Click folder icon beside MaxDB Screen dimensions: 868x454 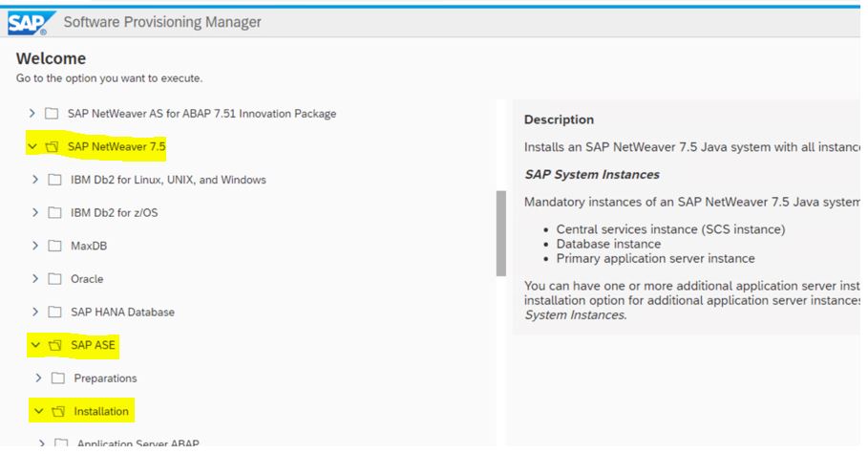[54, 246]
